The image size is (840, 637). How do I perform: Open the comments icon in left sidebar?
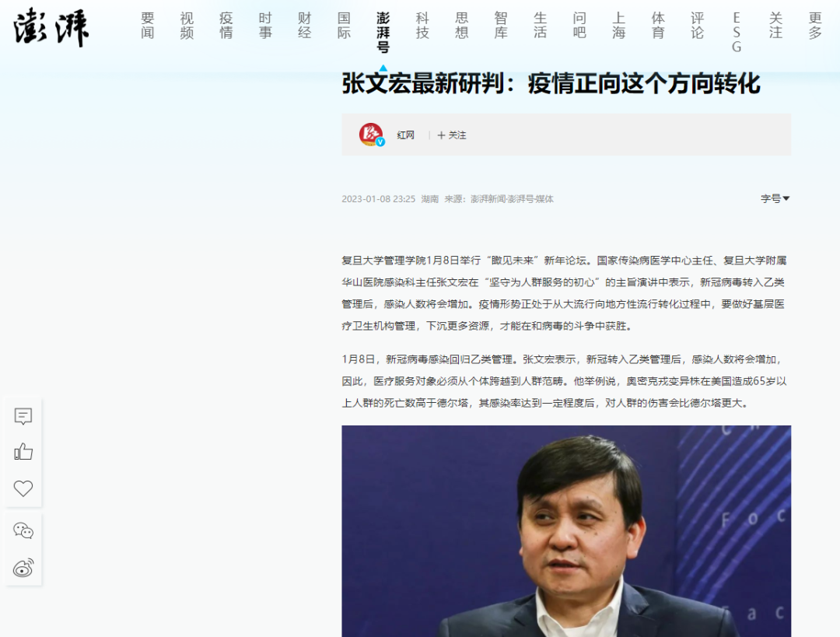pyautogui.click(x=23, y=416)
